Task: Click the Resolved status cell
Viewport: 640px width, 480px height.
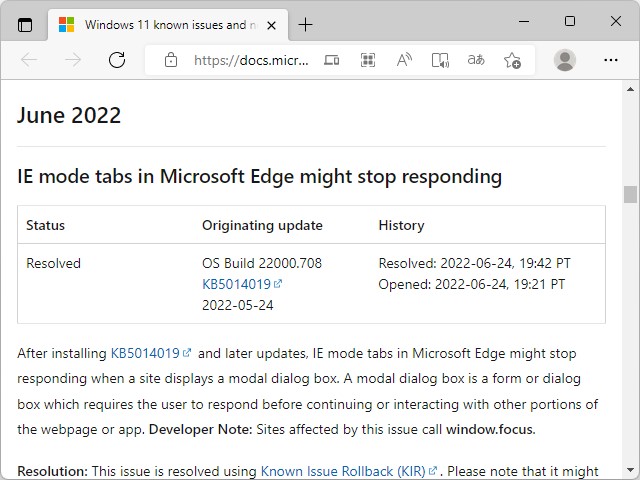Action: click(53, 263)
